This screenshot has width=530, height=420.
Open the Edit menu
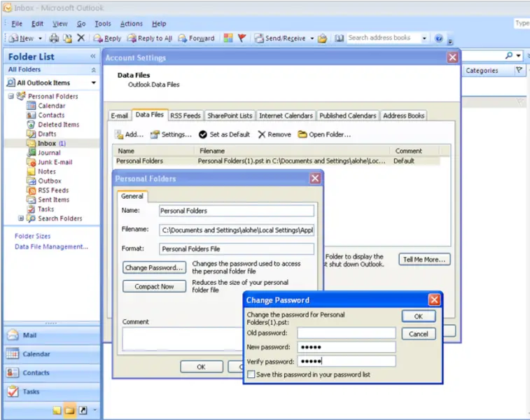(37, 24)
